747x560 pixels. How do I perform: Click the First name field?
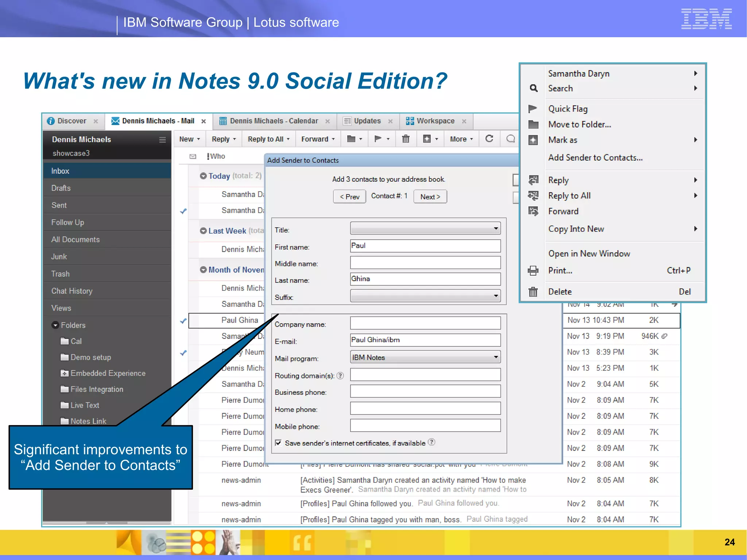425,246
